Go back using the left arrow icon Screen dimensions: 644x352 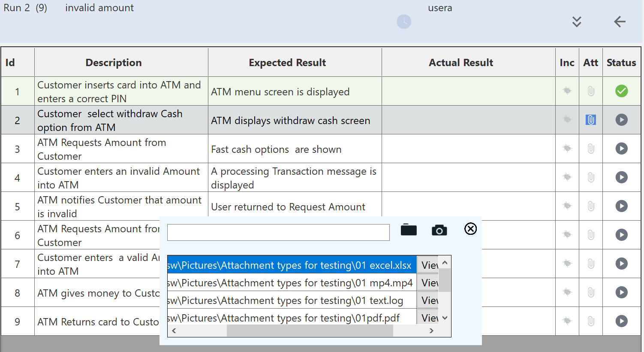(x=620, y=21)
